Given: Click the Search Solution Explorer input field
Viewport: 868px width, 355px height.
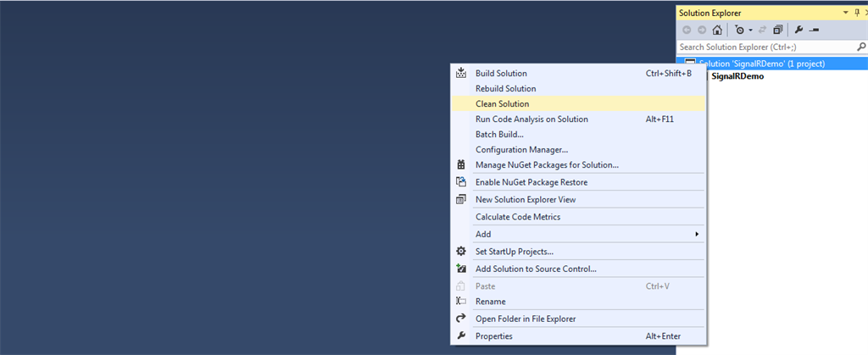Looking at the screenshot, I should point(763,47).
